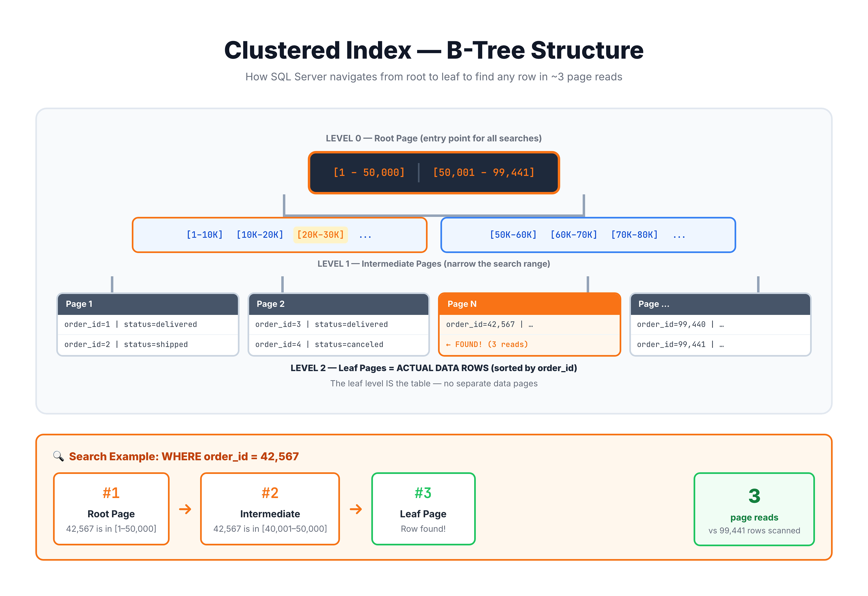Select row order_id=99,440
The width and height of the screenshot is (868, 596).
pos(720,325)
